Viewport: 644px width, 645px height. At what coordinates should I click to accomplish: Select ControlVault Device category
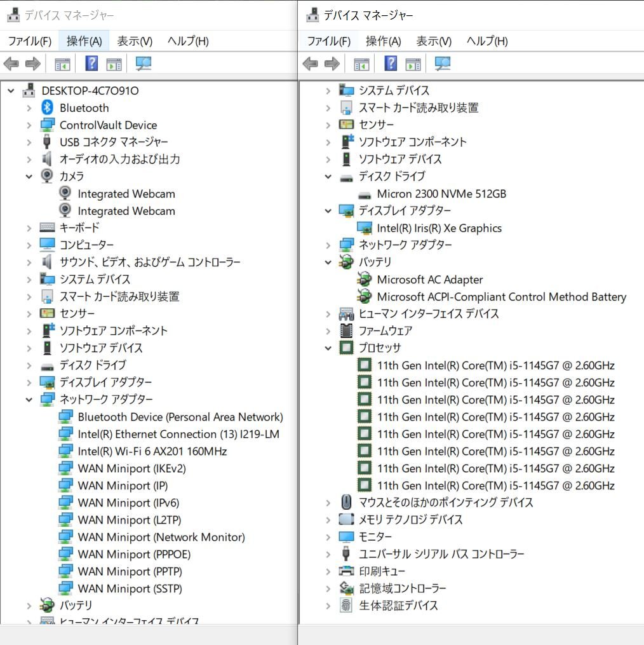pyautogui.click(x=108, y=125)
